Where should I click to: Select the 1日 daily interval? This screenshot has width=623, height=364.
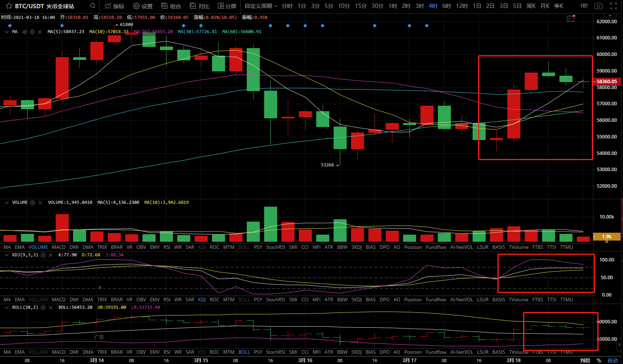click(477, 6)
